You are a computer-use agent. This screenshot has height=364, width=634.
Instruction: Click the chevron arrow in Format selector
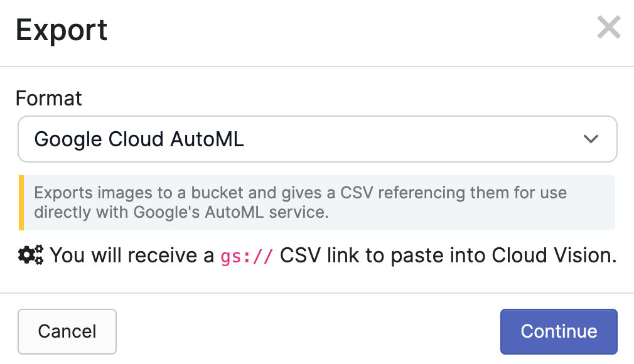tap(590, 139)
